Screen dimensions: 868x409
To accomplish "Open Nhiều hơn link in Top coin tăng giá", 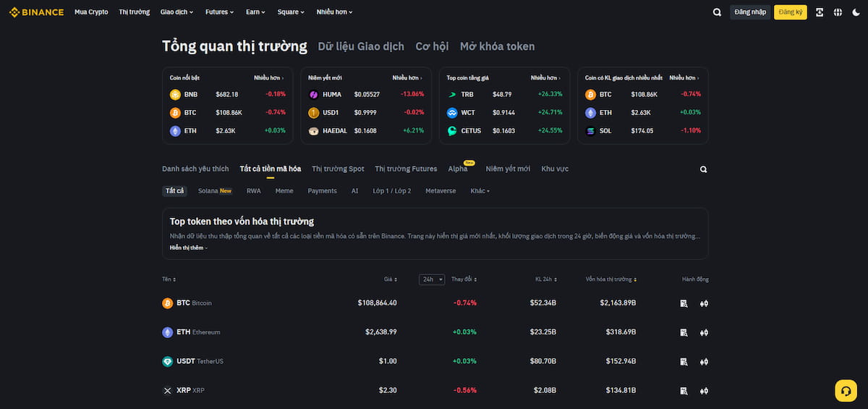I will coord(546,77).
